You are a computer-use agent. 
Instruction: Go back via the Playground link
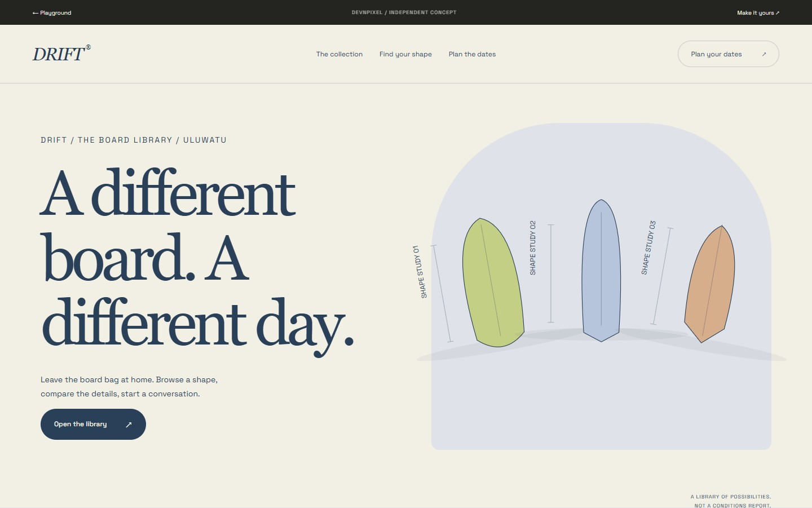tap(52, 12)
